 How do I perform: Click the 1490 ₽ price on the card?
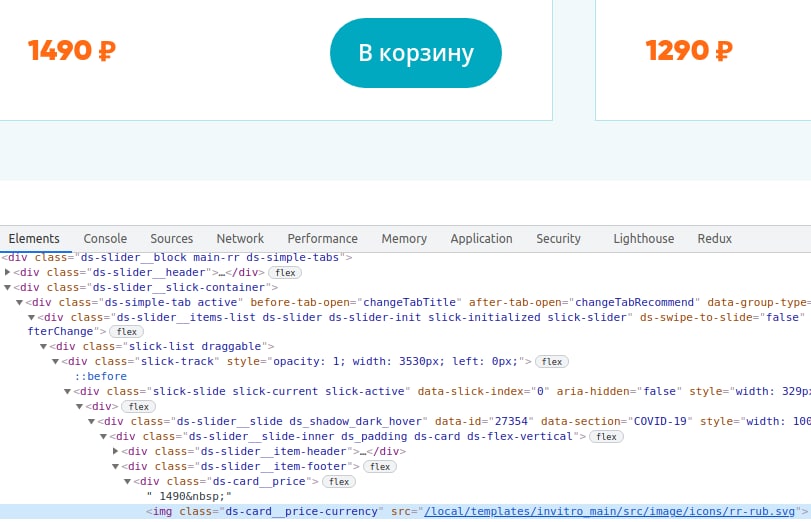tap(71, 51)
